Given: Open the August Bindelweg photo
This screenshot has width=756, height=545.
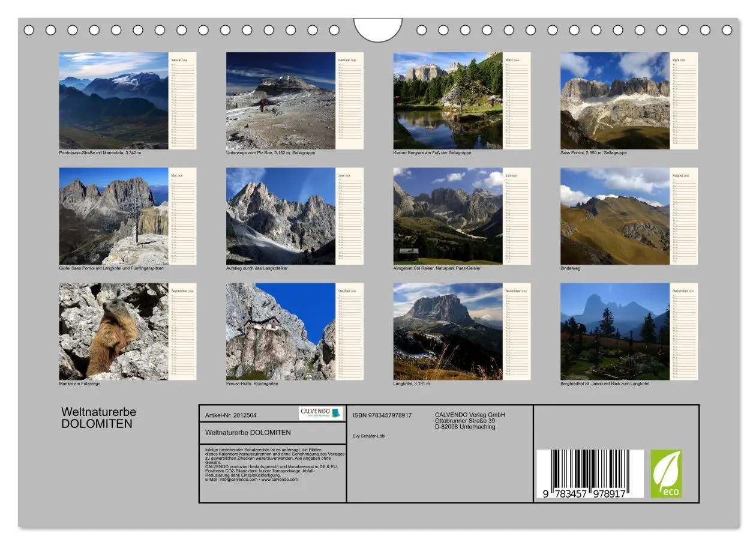Looking at the screenshot, I should [x=614, y=216].
